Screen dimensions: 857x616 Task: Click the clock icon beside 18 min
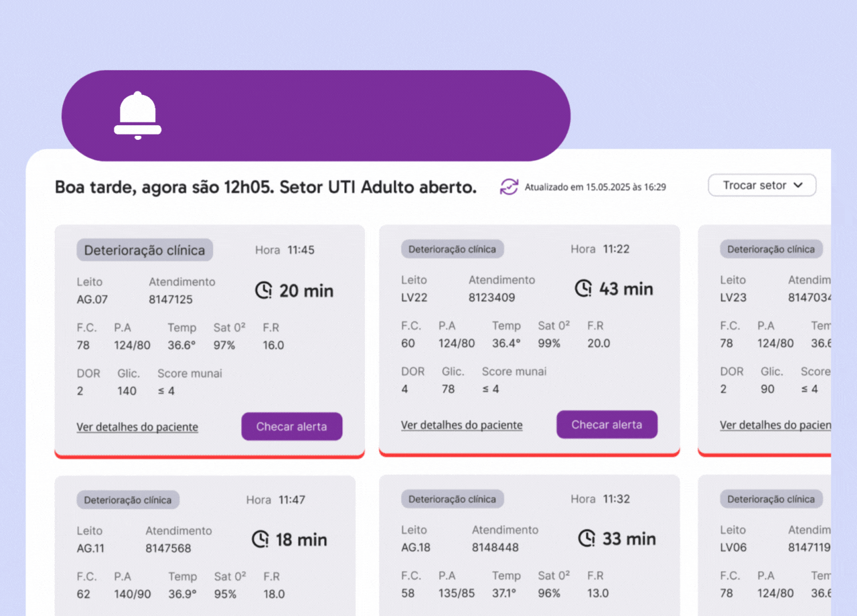pos(261,540)
